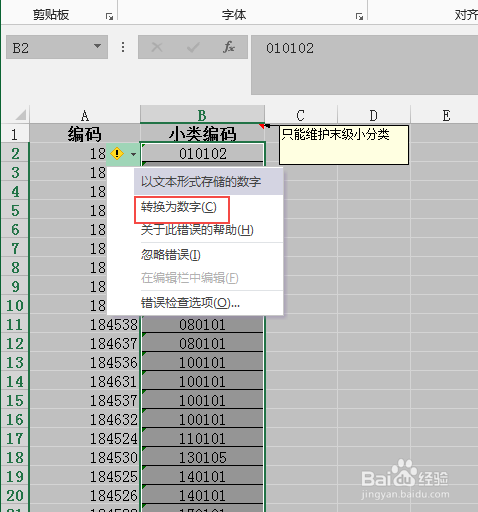Click the Select All corner triangle
478x512 pixels.
click(21, 115)
